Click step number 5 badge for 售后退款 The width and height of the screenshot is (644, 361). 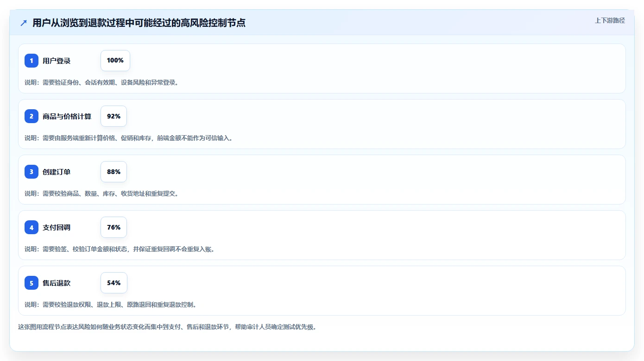point(32,283)
